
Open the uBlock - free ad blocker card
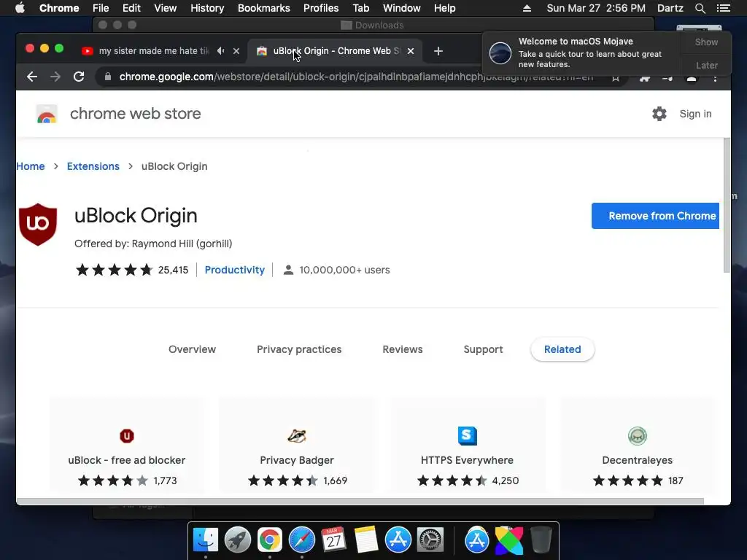[127, 446]
